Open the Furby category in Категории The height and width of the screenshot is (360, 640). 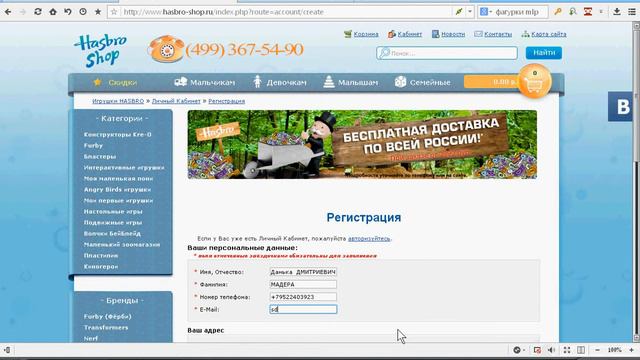coord(93,145)
